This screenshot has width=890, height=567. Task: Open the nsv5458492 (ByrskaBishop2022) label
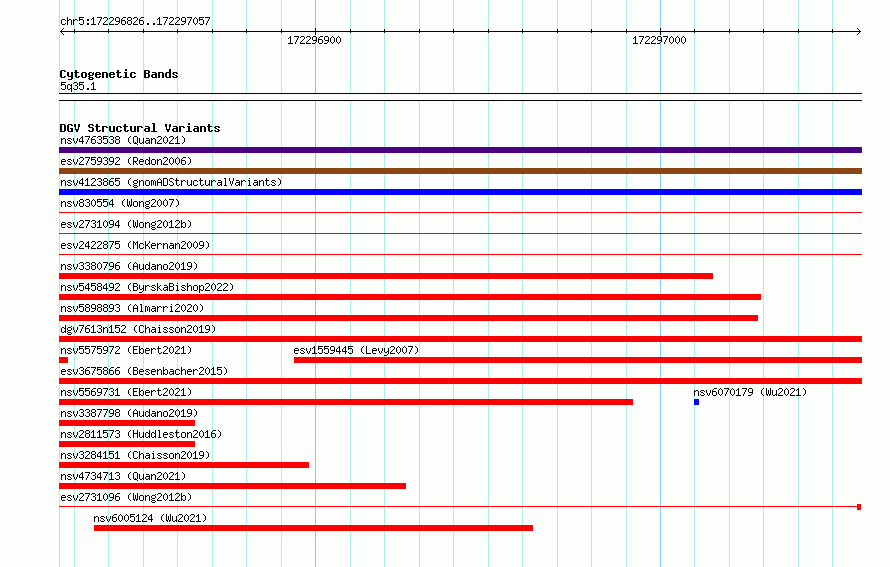tap(147, 287)
